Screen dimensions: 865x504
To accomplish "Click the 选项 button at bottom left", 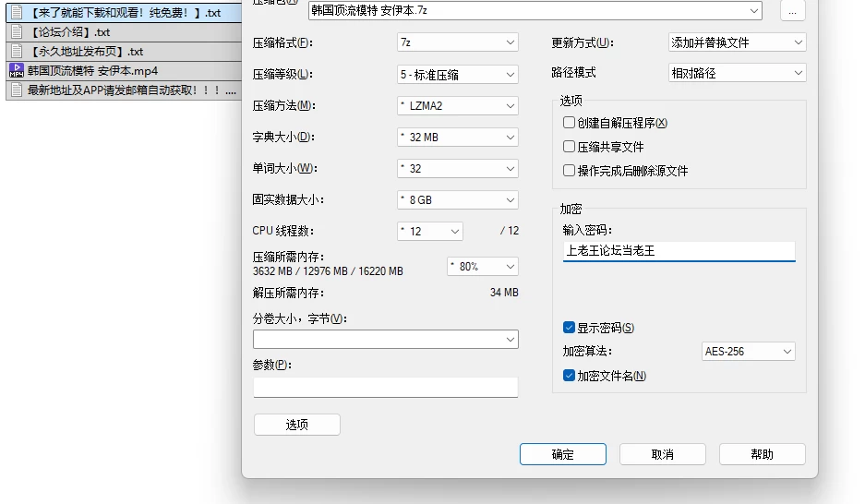I will point(296,425).
